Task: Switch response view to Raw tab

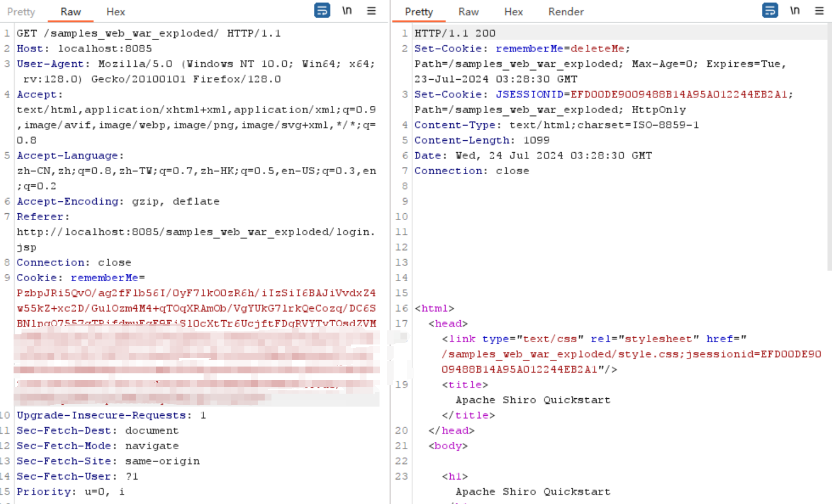Action: pyautogui.click(x=468, y=12)
